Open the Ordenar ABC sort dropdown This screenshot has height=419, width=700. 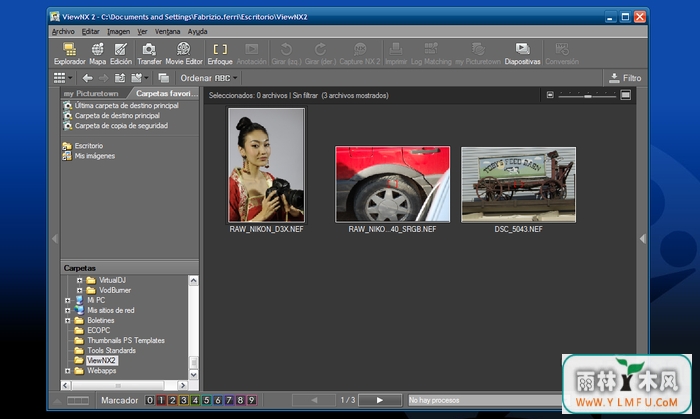tap(208, 78)
